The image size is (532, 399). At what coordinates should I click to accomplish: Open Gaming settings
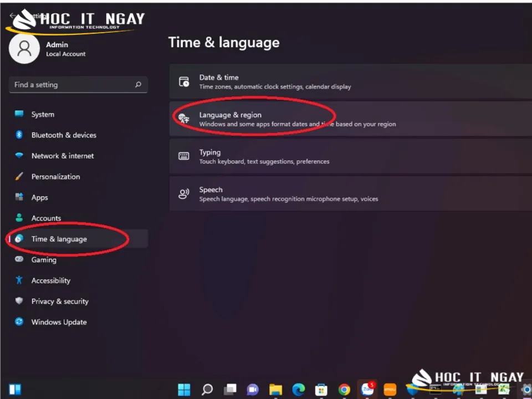[x=78, y=259]
